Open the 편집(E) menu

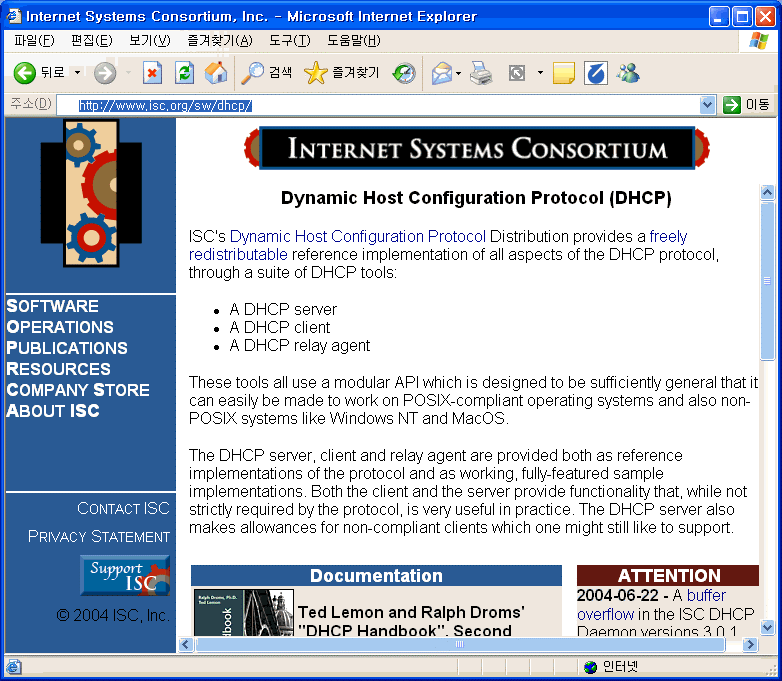(x=92, y=40)
